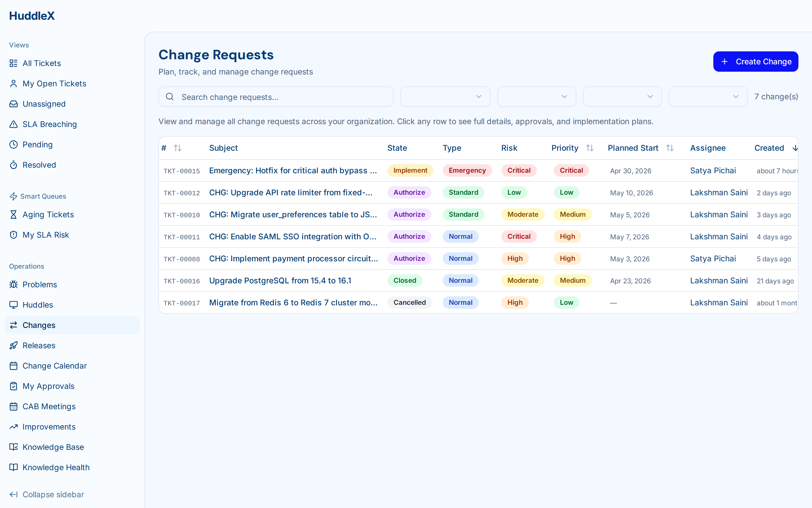Open the Knowledge Base page

(x=72, y=447)
